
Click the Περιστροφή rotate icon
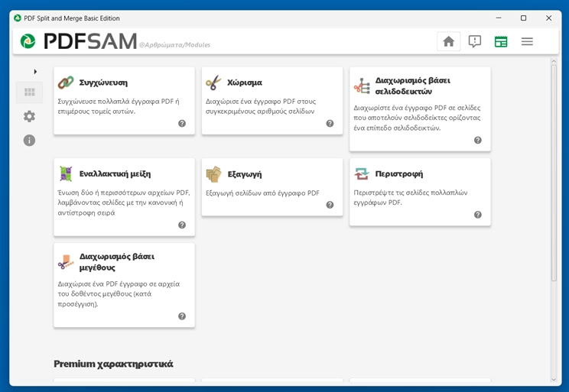click(362, 173)
